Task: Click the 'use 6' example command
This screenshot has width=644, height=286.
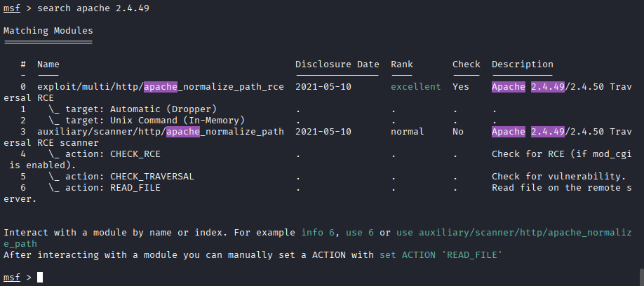Action: [360, 233]
